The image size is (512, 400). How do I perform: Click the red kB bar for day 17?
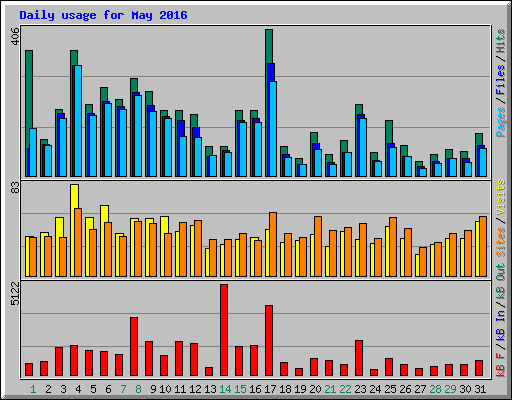tap(269, 341)
